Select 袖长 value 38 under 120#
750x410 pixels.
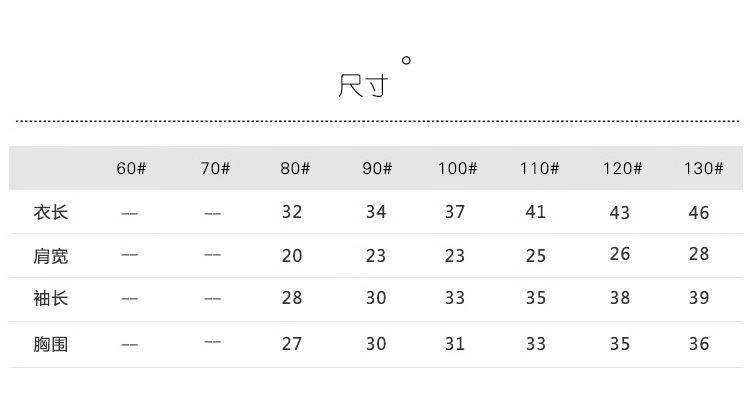(x=620, y=298)
